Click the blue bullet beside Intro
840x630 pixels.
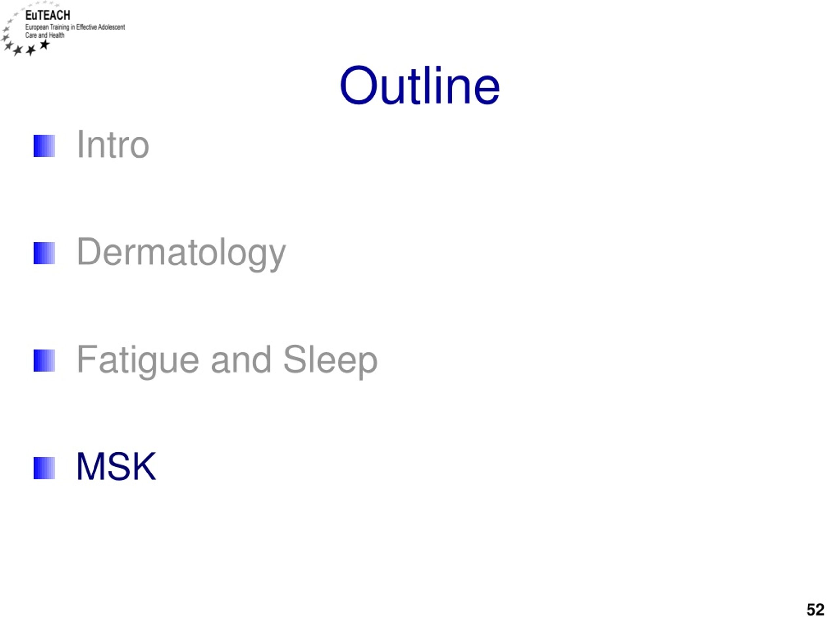(44, 146)
